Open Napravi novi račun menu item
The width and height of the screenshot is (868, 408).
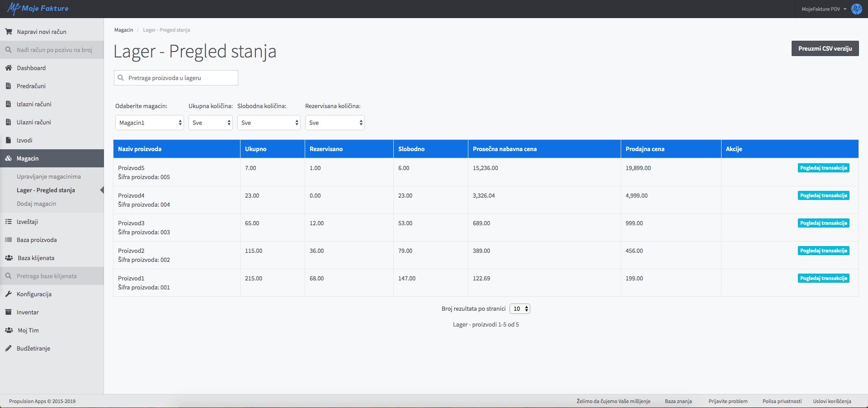tap(52, 32)
